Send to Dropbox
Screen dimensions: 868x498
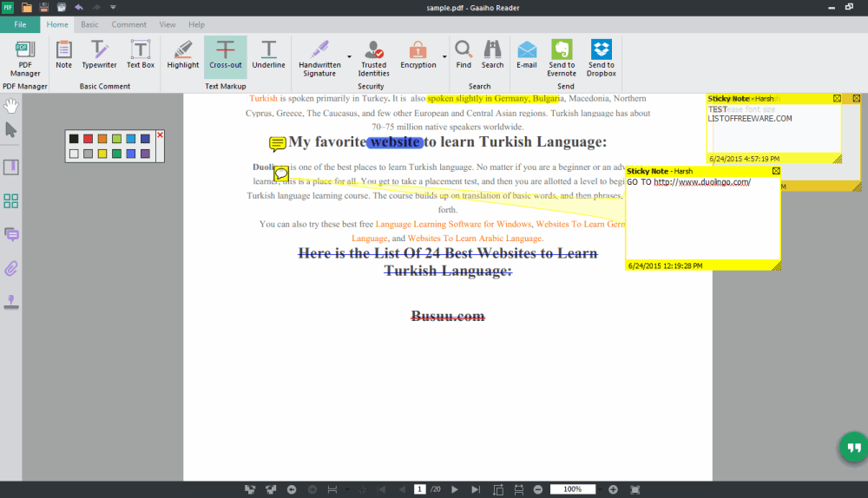tap(602, 58)
